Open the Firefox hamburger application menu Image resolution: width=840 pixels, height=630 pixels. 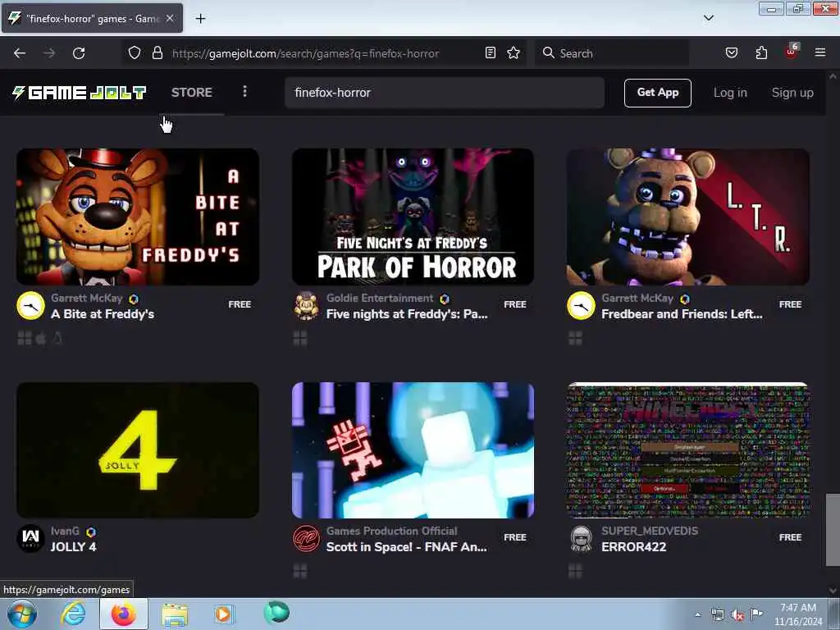coord(820,52)
